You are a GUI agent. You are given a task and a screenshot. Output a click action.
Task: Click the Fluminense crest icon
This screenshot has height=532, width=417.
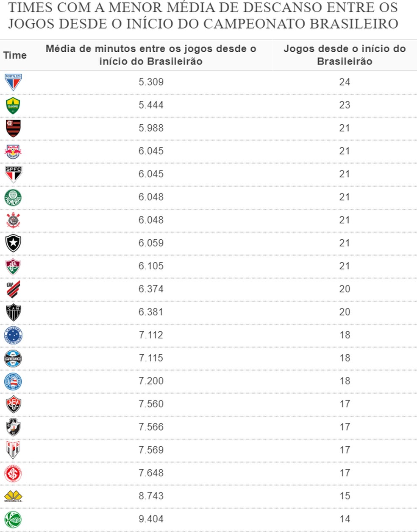coord(13,266)
